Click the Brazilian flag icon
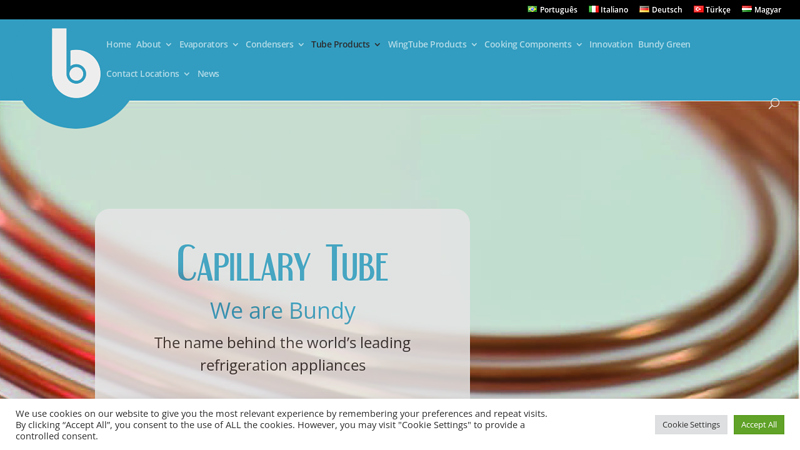Screen dimensions: 800x450 pos(532,9)
